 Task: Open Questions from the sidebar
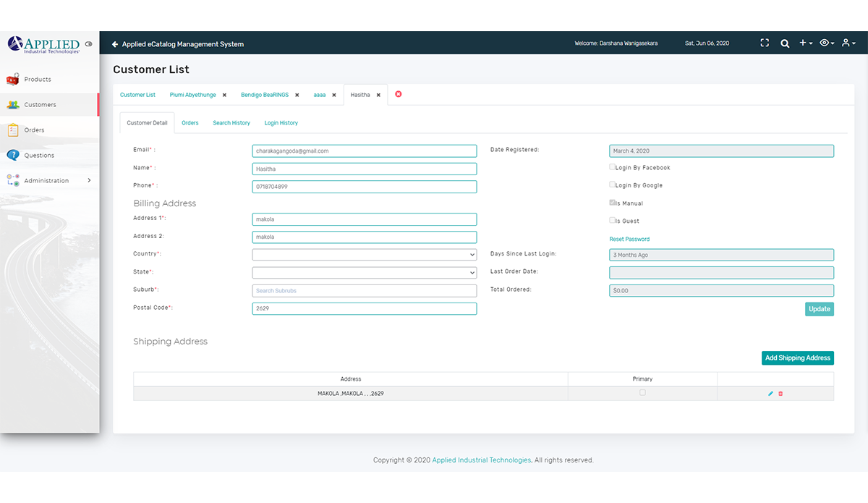pyautogui.click(x=39, y=156)
